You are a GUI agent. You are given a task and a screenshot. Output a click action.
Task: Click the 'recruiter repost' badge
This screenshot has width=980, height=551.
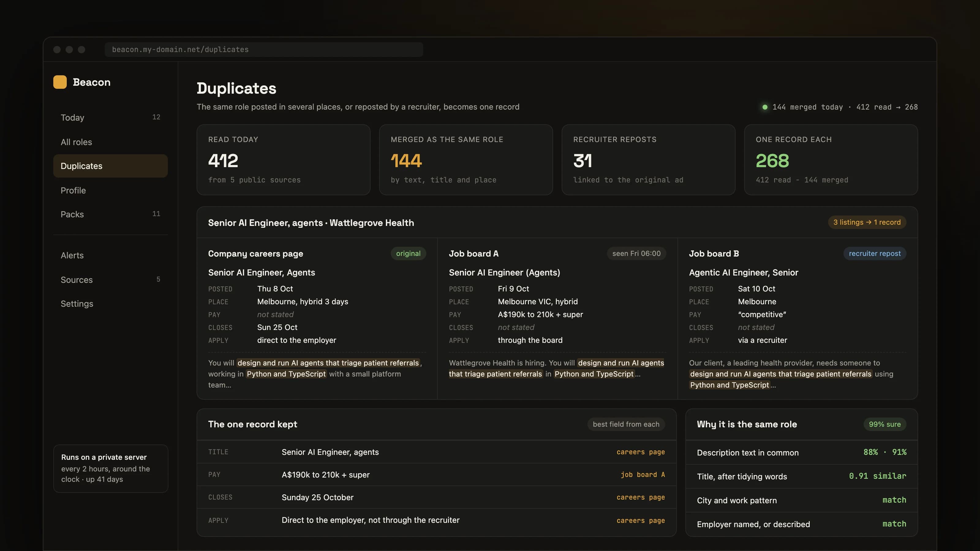coord(875,253)
